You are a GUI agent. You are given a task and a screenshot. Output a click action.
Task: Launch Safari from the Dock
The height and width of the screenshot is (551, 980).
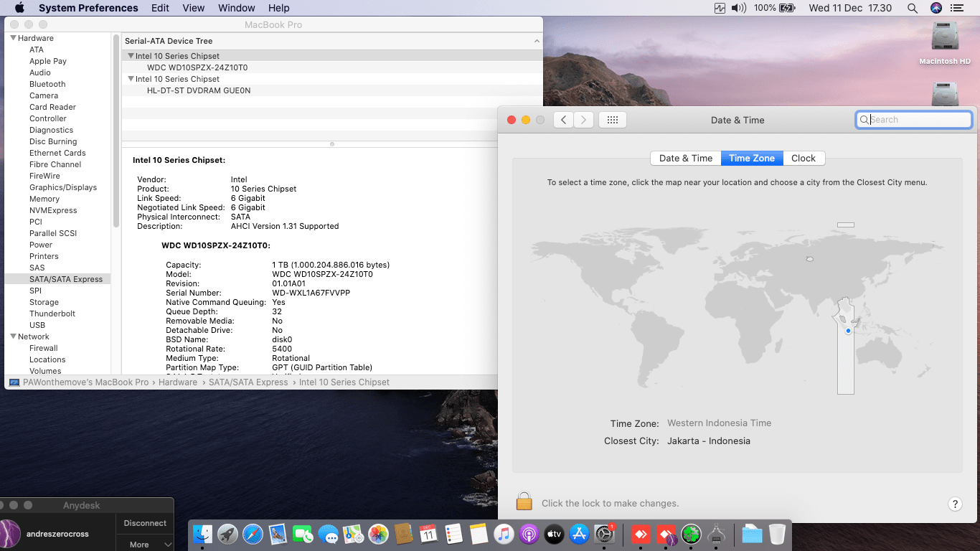click(253, 534)
